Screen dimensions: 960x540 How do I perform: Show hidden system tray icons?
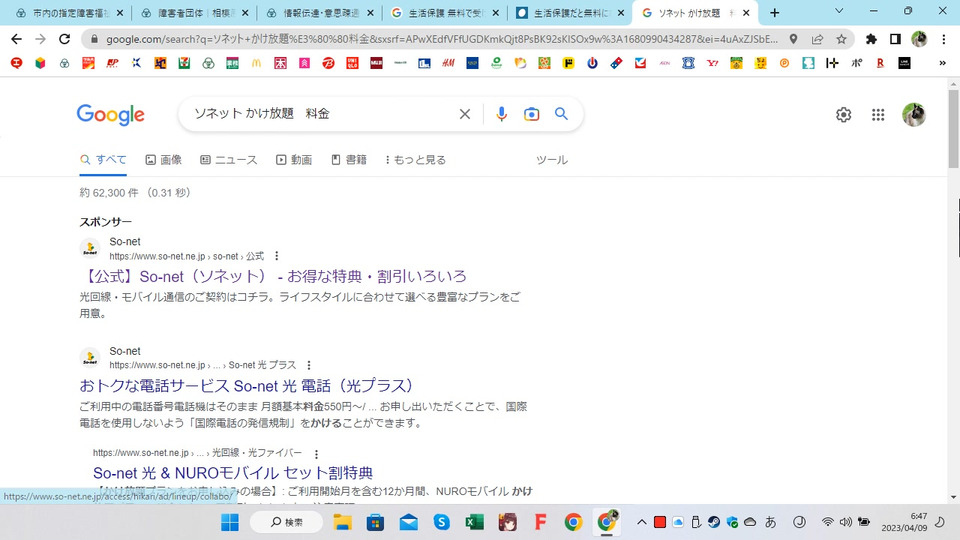[642, 522]
